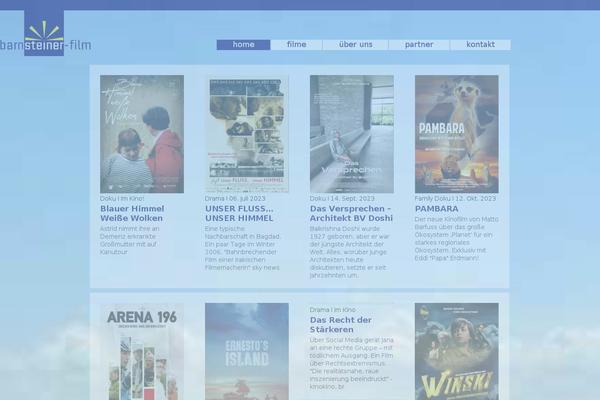This screenshot has width=600, height=400.
Task: Click 'Family Doku | 12. Okt. 2023' label
Action: tap(455, 199)
